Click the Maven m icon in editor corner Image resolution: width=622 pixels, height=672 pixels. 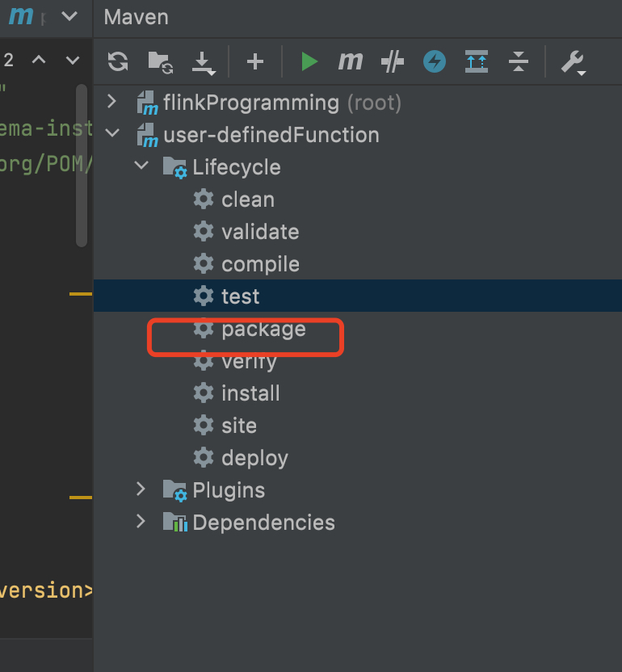tap(21, 16)
